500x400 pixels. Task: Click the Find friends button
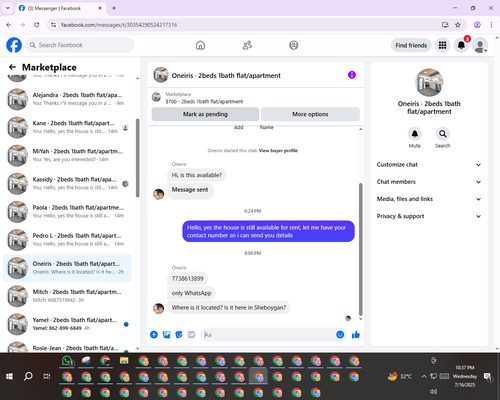point(411,45)
